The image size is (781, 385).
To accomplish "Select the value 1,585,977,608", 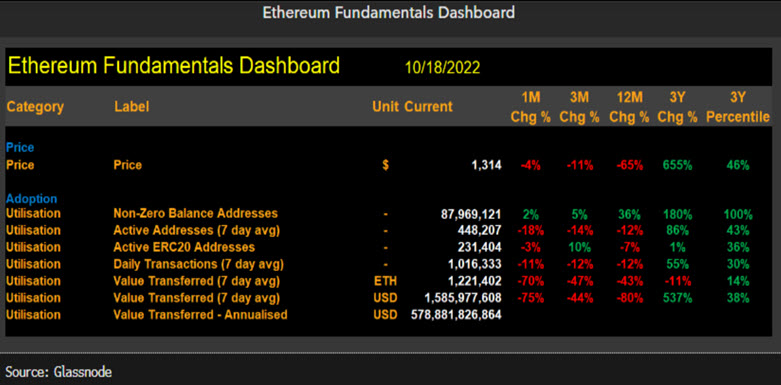I will click(463, 298).
